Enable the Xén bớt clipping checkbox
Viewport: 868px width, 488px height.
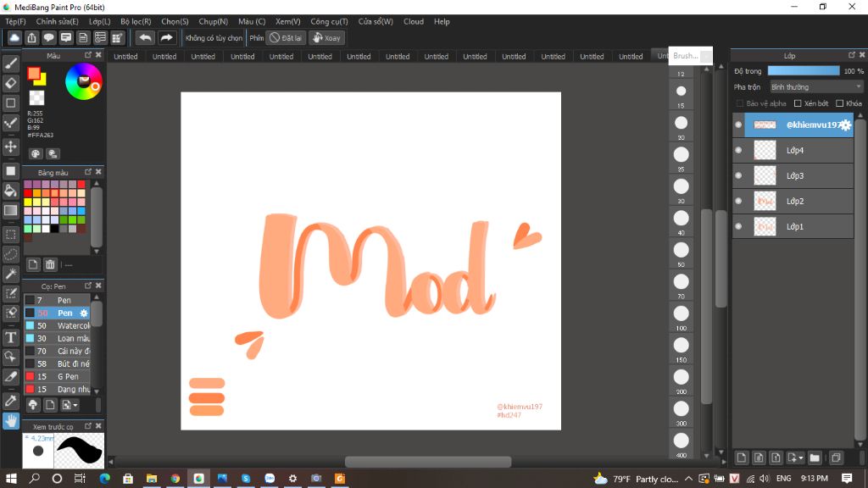tap(798, 103)
